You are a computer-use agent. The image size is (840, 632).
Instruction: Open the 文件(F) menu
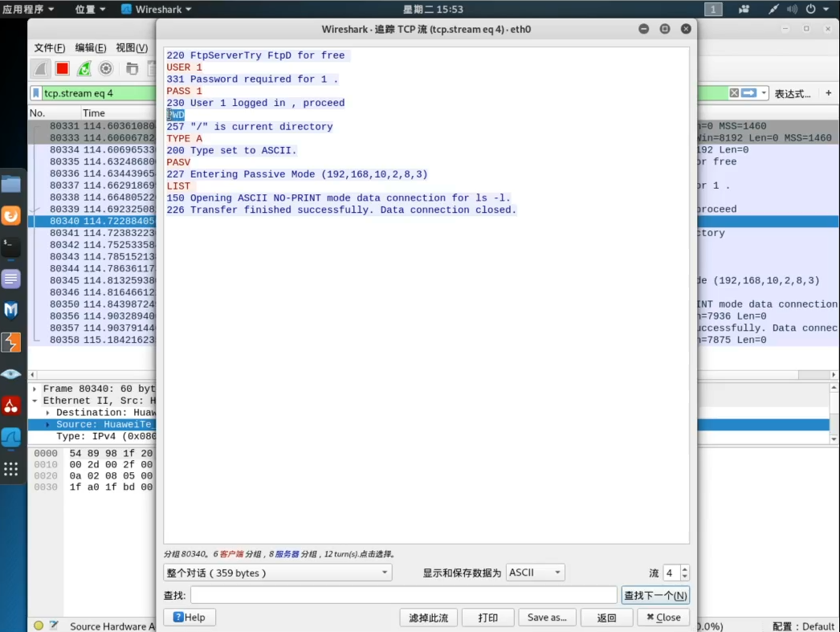(x=50, y=47)
